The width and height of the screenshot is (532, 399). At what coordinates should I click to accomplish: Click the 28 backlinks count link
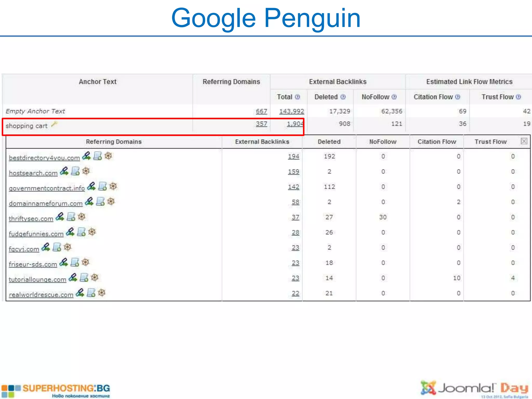(295, 232)
